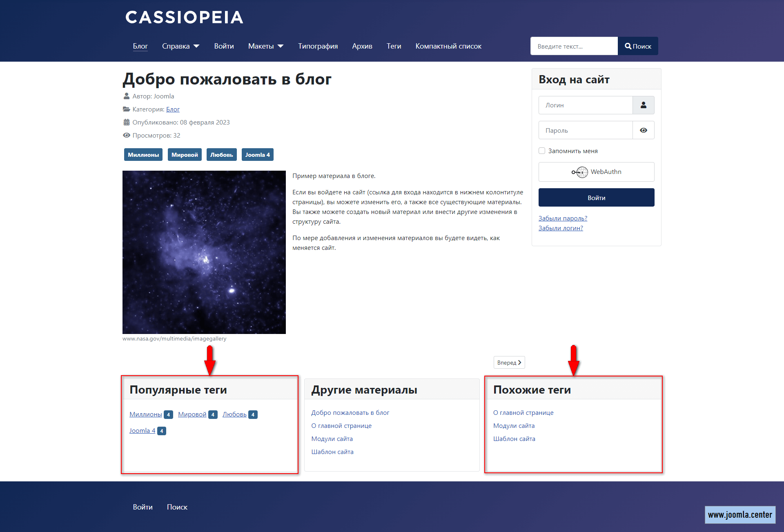Toggle password visibility eye icon
Image resolution: width=784 pixels, height=532 pixels.
pos(643,131)
